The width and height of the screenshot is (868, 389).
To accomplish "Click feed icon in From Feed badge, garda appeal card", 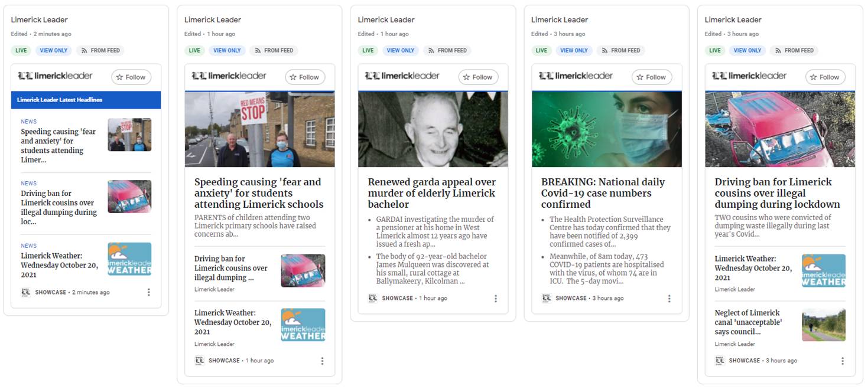I will point(431,51).
